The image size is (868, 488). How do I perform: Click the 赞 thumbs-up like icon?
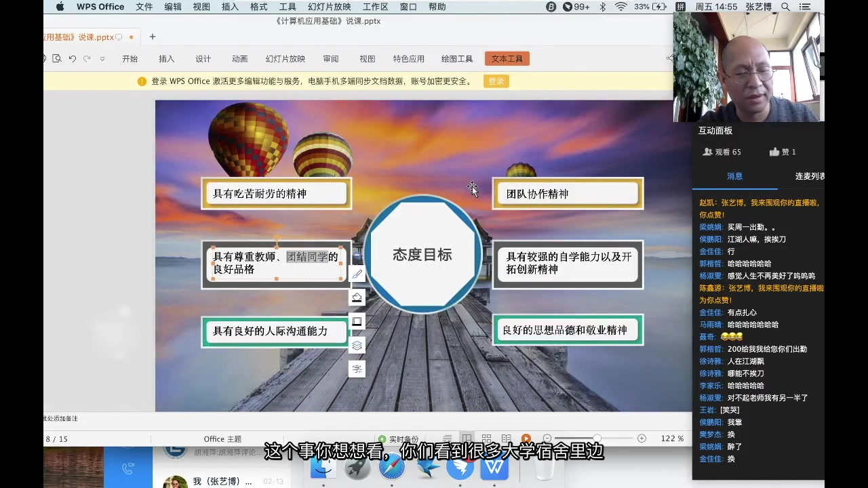click(x=774, y=152)
